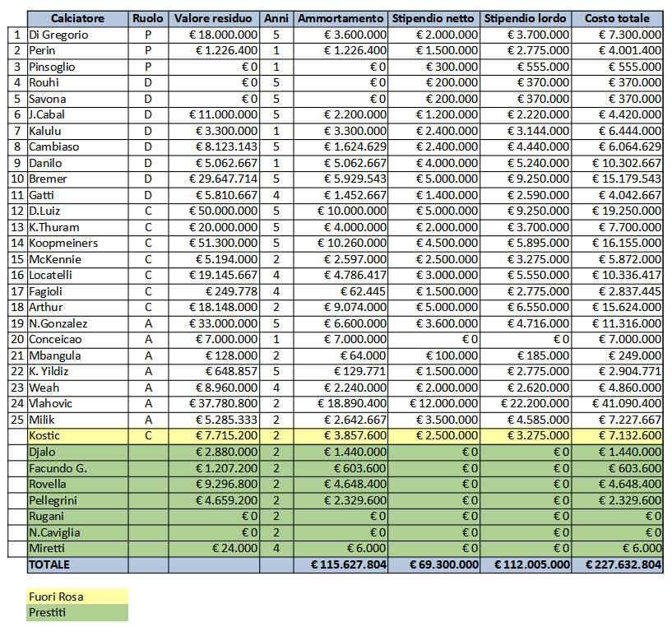Select the Calciatore column header
Viewport: 672px width, 627px height.
click(77, 18)
